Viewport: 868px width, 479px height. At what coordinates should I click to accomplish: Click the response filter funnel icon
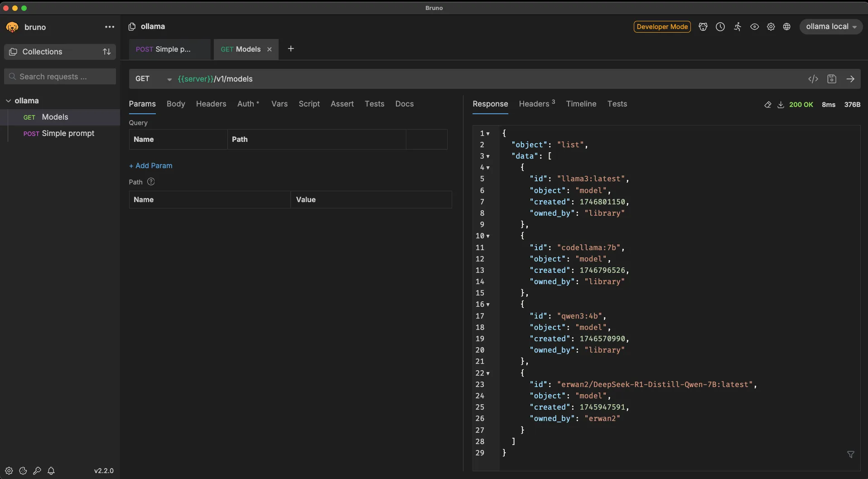pyautogui.click(x=851, y=455)
